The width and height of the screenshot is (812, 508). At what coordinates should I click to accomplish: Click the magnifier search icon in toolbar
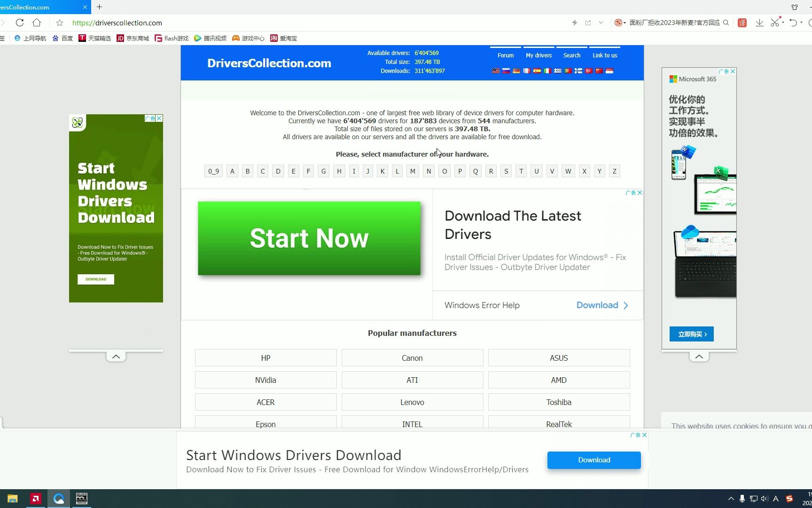tap(726, 23)
